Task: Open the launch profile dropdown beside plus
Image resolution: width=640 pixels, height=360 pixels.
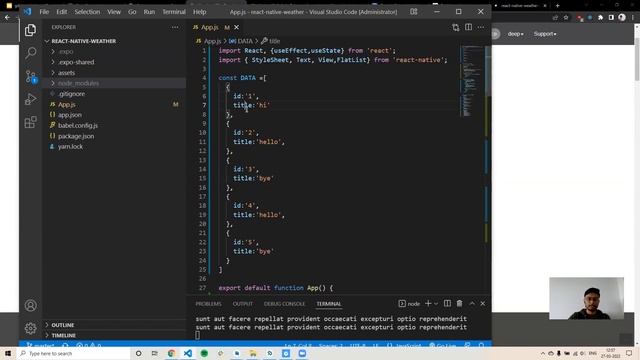Action: (x=436, y=304)
